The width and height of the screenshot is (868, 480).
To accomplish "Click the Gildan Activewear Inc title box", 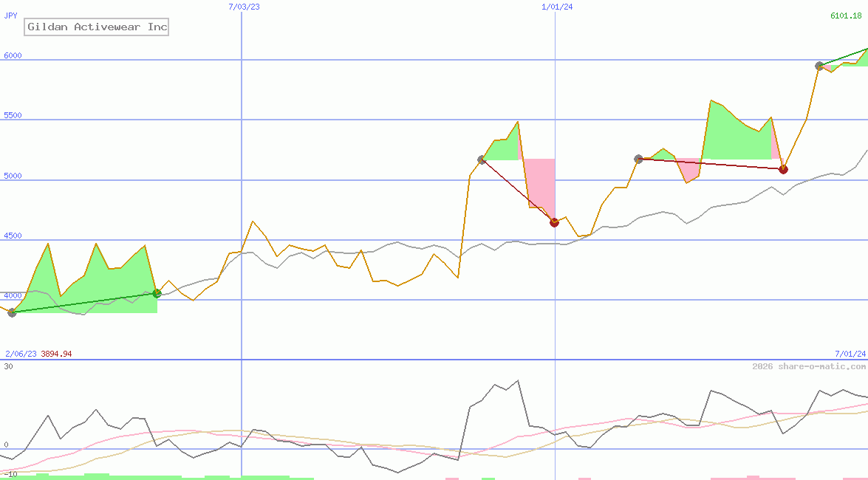I will 98,27.
